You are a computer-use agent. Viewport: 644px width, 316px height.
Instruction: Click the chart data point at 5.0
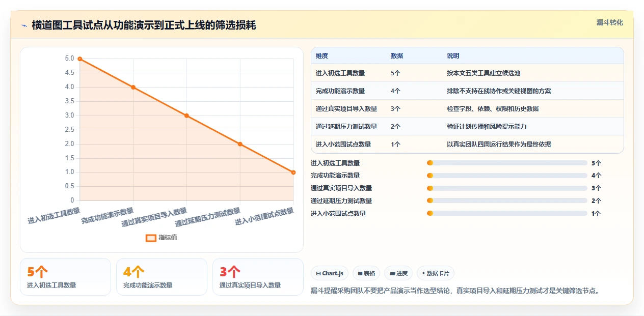click(x=80, y=59)
